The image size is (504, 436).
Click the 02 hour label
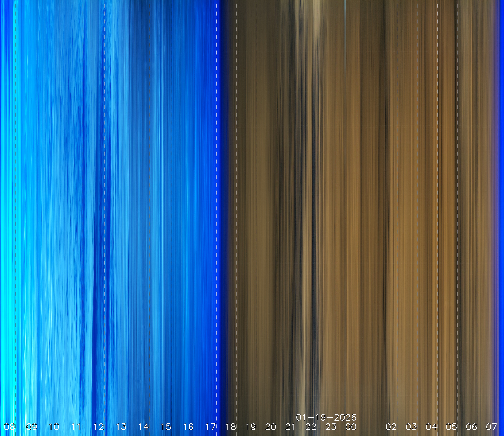click(x=391, y=427)
